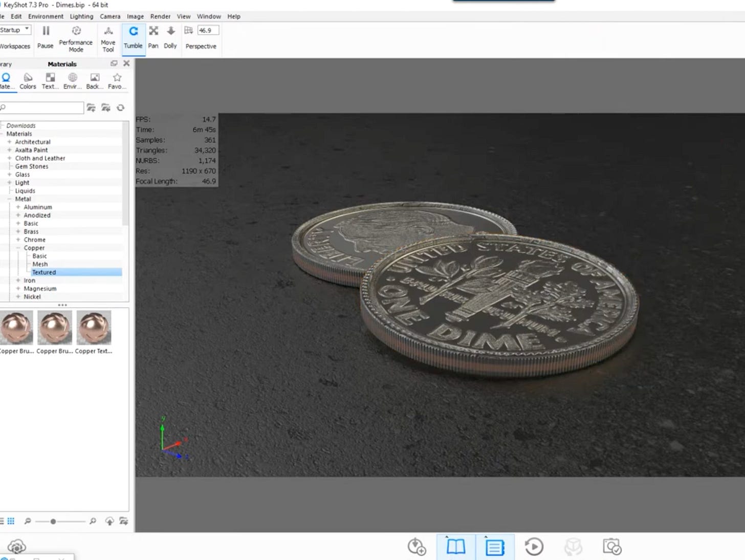745x560 pixels.
Task: Refresh the material library list
Action: pos(121,107)
